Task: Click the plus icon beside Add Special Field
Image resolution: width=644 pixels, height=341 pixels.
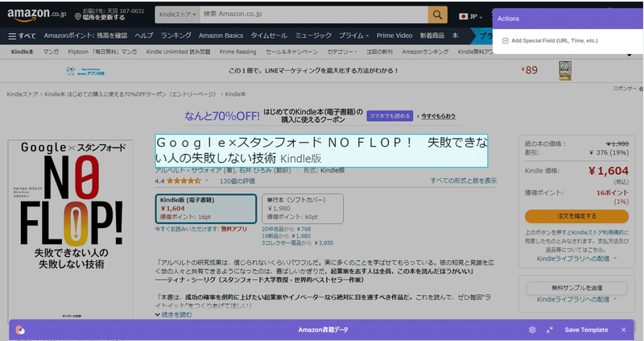Action: 506,41
